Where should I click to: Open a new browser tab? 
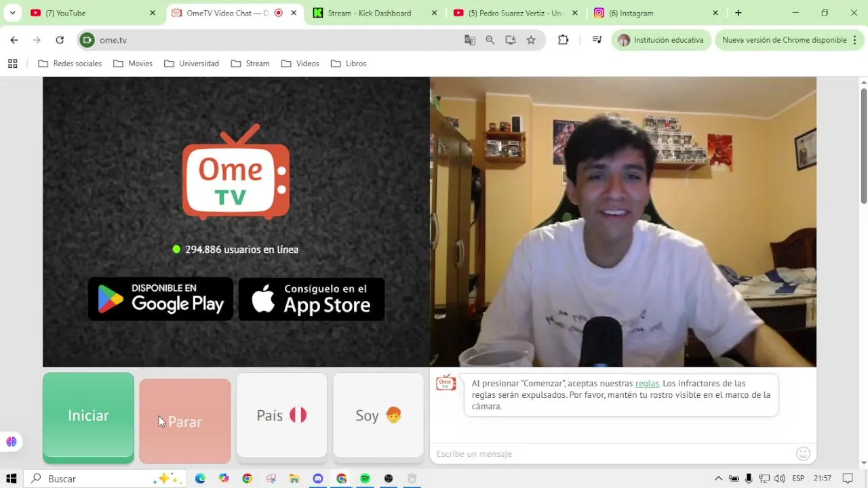(738, 13)
